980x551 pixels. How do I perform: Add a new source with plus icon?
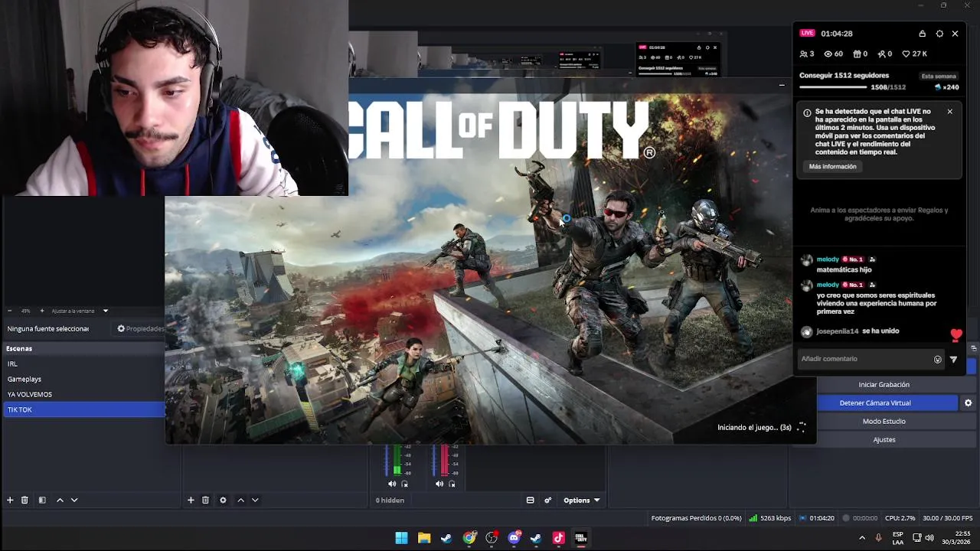[x=191, y=500]
